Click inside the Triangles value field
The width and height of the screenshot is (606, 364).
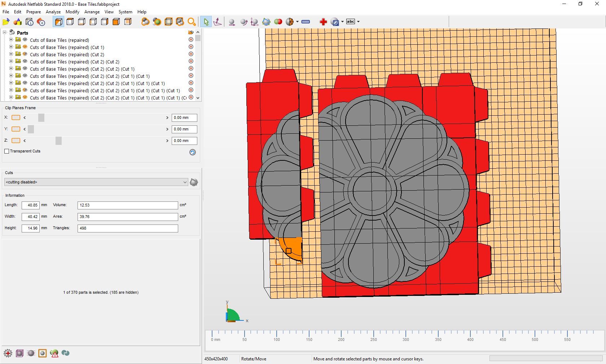[x=127, y=228]
